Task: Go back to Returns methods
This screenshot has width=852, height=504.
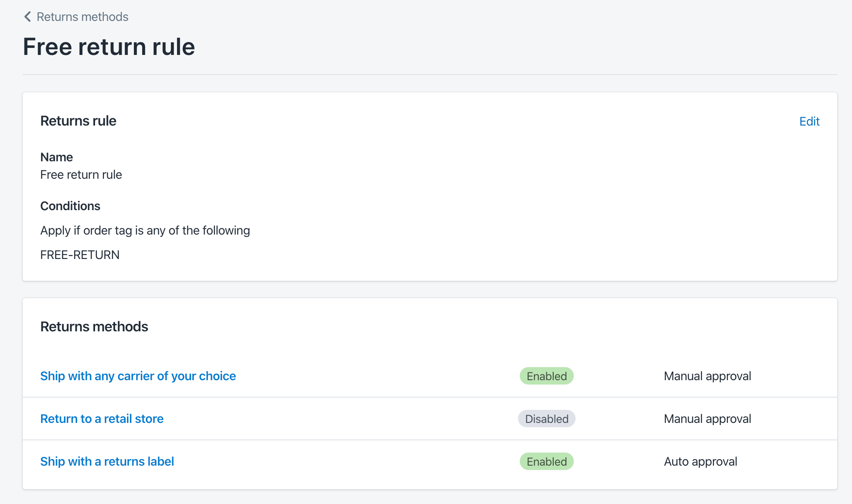Action: [82, 17]
